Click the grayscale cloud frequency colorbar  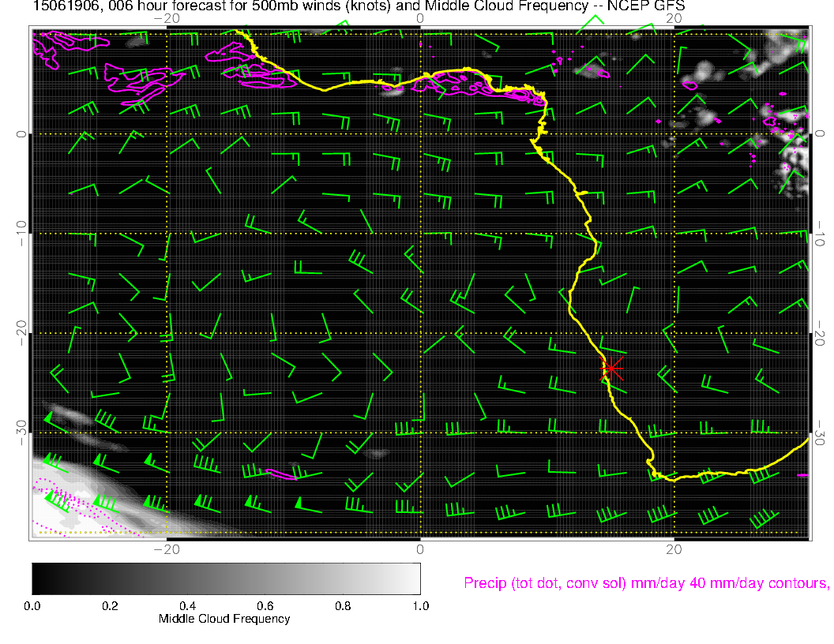tap(226, 578)
